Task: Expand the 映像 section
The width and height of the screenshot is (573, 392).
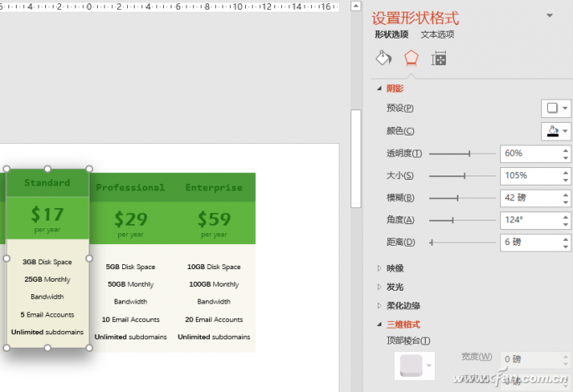Action: (379, 268)
